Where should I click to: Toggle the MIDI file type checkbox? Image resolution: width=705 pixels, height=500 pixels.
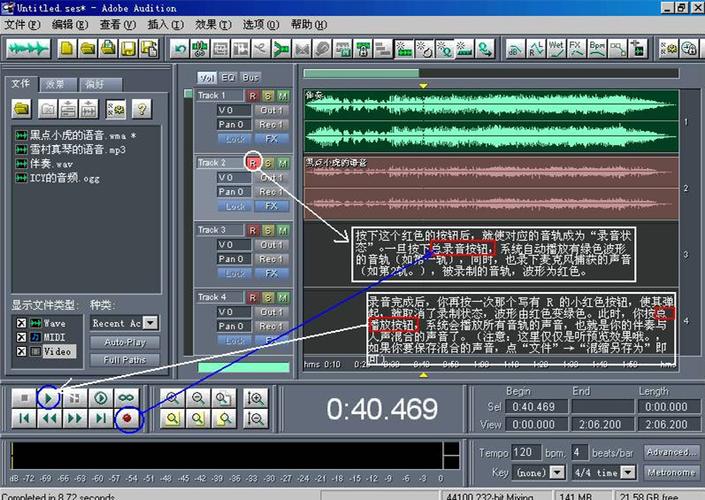(21, 337)
